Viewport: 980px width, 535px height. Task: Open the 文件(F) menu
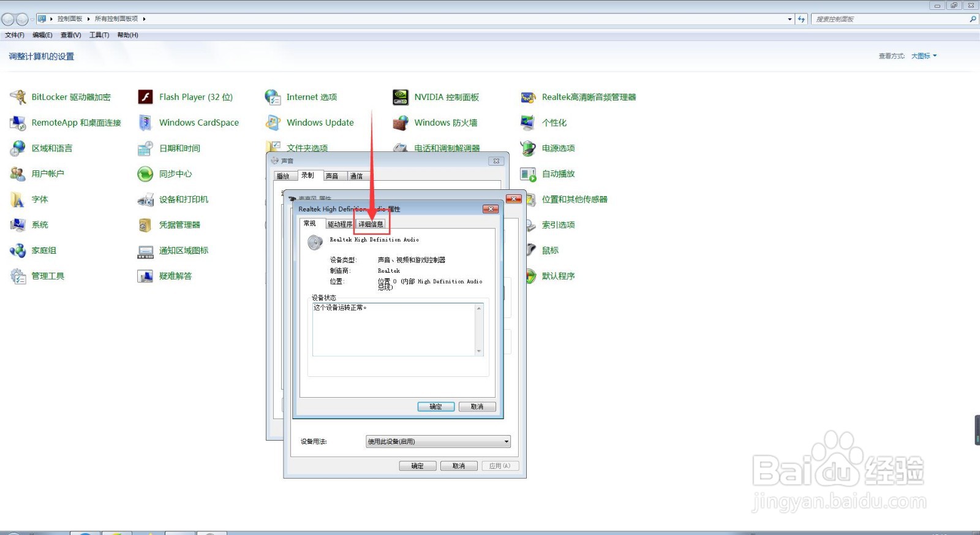click(x=15, y=35)
